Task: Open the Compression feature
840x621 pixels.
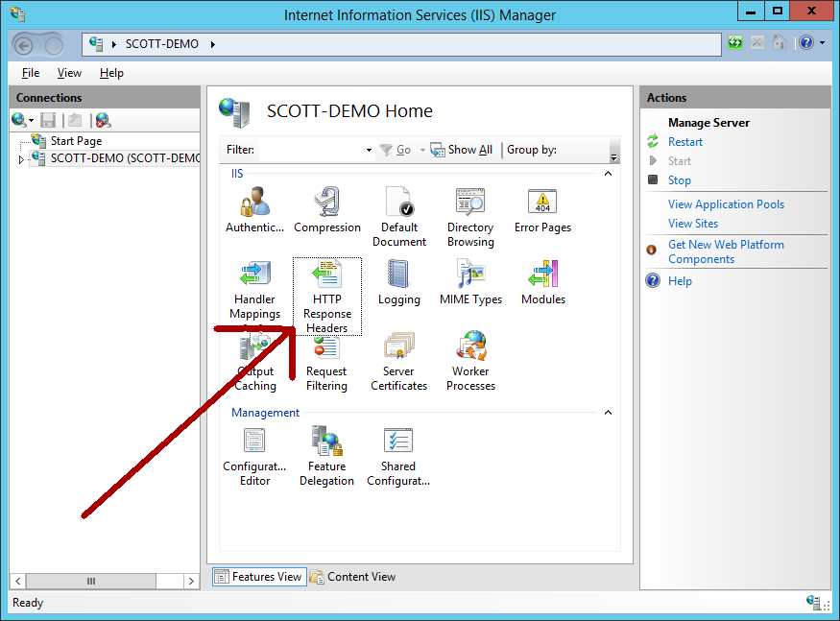Action: (327, 210)
